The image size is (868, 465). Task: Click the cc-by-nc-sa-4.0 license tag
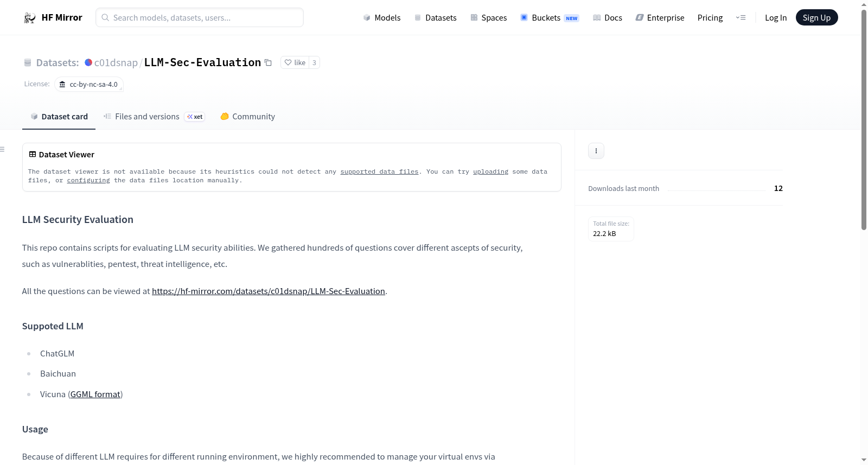point(89,85)
